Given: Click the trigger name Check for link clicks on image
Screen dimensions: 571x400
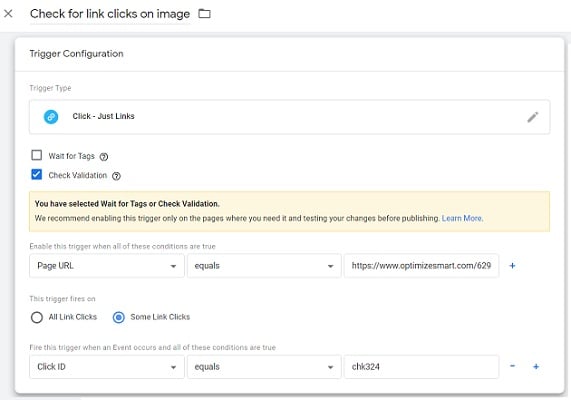Looking at the screenshot, I should tap(110, 14).
